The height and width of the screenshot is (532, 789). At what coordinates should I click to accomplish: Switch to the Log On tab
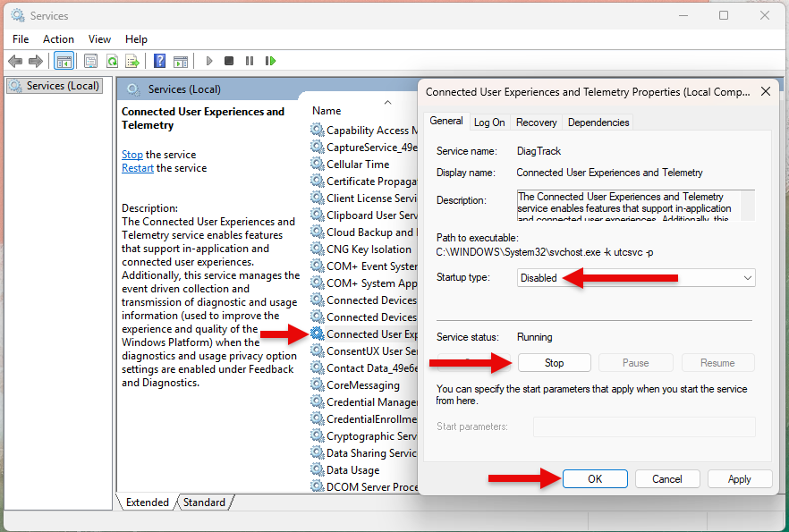coord(489,122)
